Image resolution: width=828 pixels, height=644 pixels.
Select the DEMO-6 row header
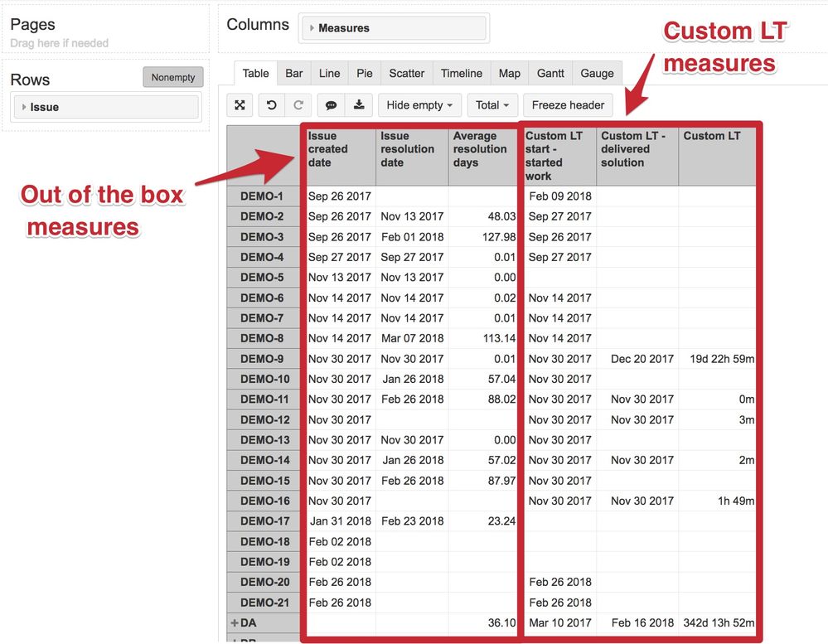coord(263,298)
